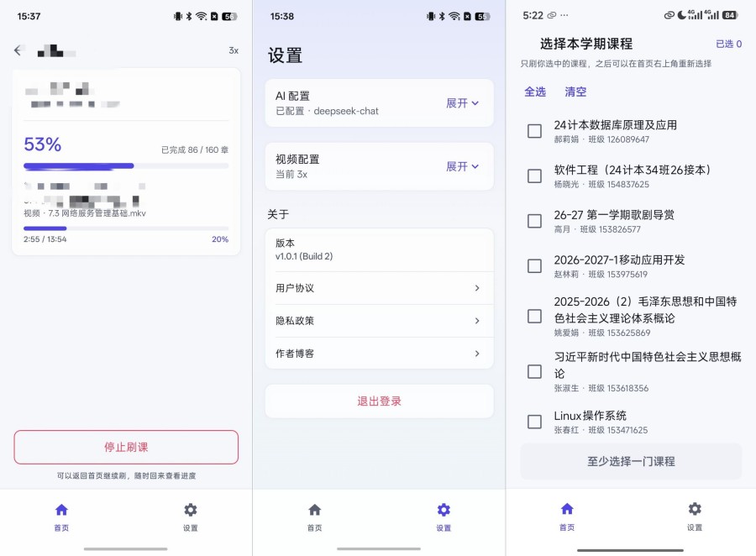Check 习近平新时代 course checkbox
This screenshot has width=756, height=556.
[x=534, y=372]
